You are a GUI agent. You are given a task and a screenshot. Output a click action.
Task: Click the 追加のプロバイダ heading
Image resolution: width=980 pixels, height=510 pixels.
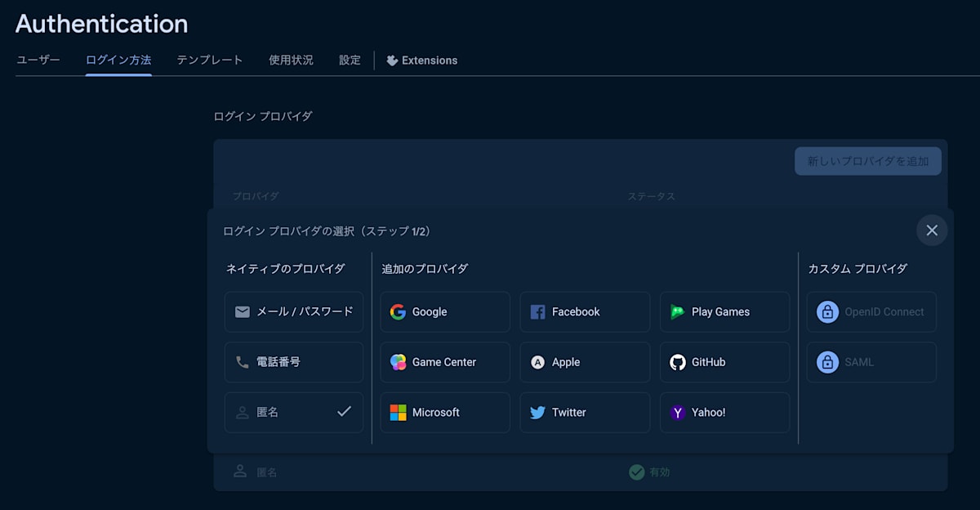point(425,269)
